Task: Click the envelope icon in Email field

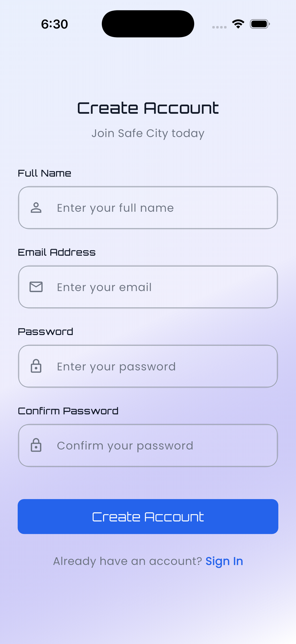Action: click(36, 287)
